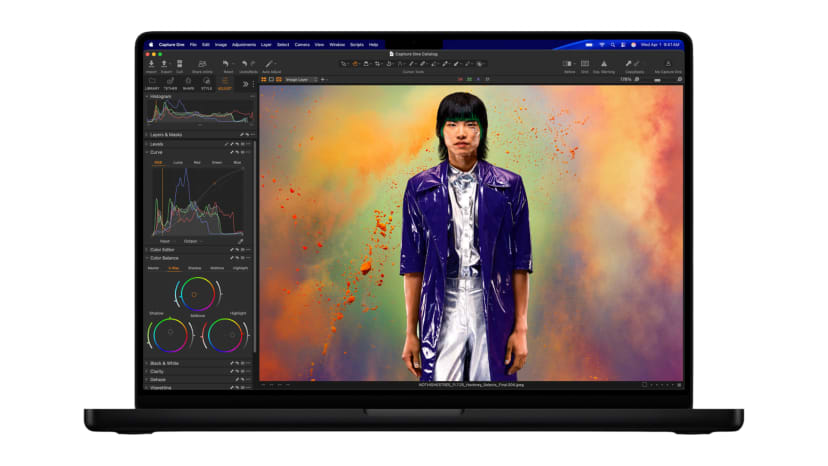Click the Exposure Warning triangle icon
The height and width of the screenshot is (466, 828).
tap(603, 63)
